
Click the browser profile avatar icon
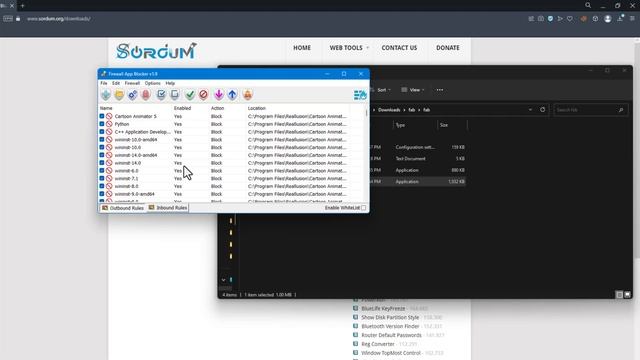click(x=608, y=19)
